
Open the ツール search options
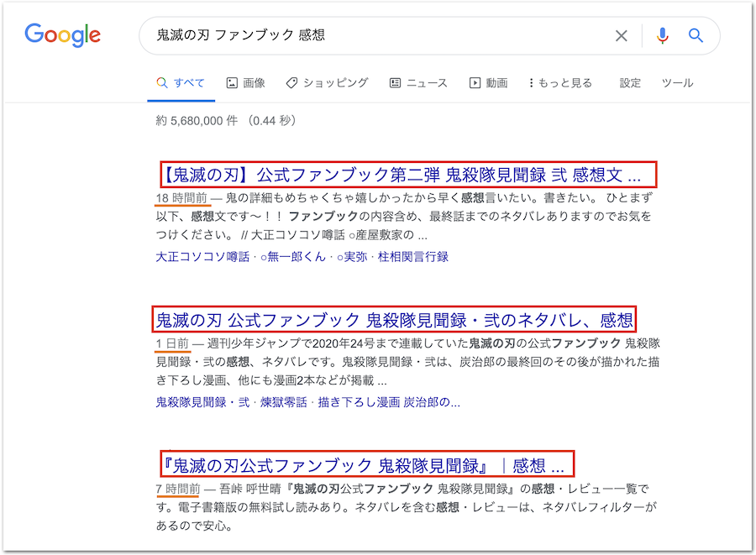[677, 83]
